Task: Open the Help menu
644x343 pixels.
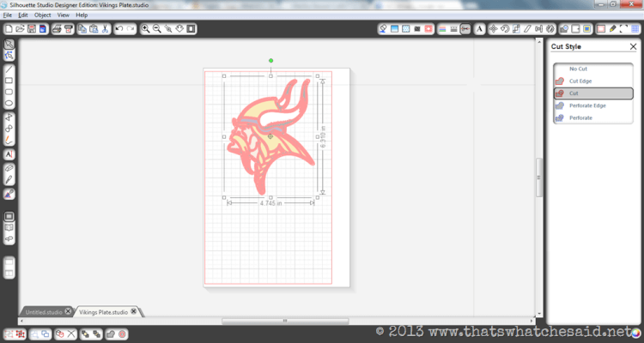Action: (82, 15)
